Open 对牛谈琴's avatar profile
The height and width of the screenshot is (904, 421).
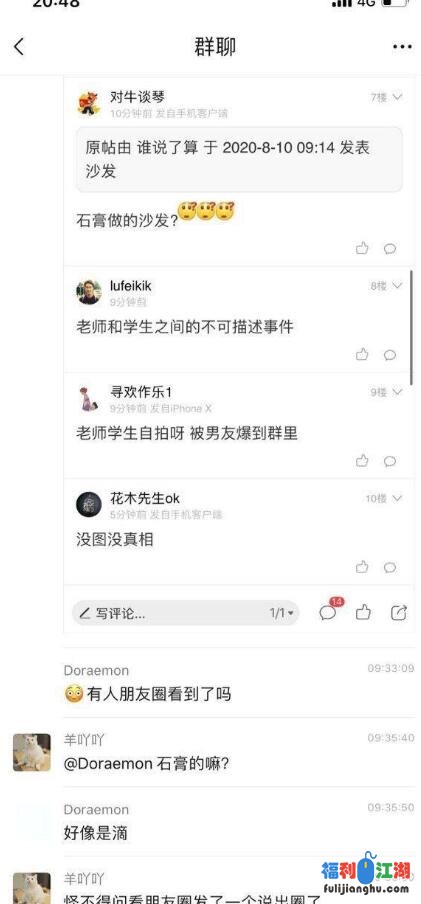coord(89,104)
